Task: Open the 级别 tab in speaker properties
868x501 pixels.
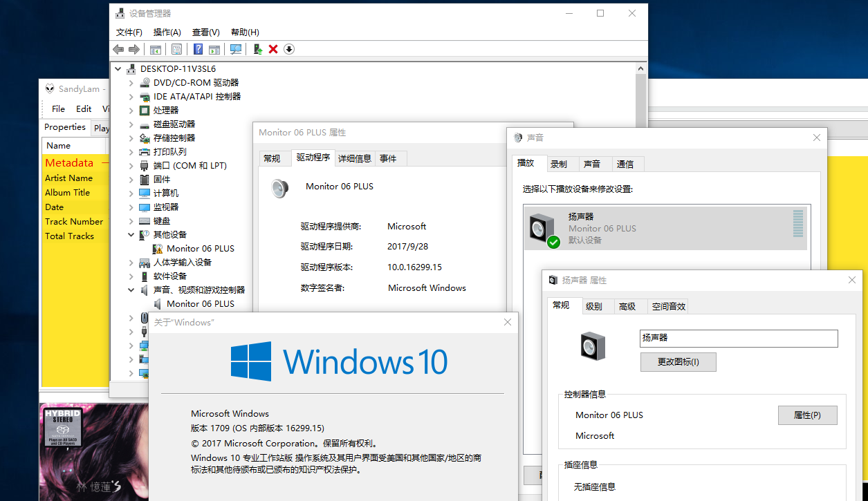Action: click(x=593, y=307)
